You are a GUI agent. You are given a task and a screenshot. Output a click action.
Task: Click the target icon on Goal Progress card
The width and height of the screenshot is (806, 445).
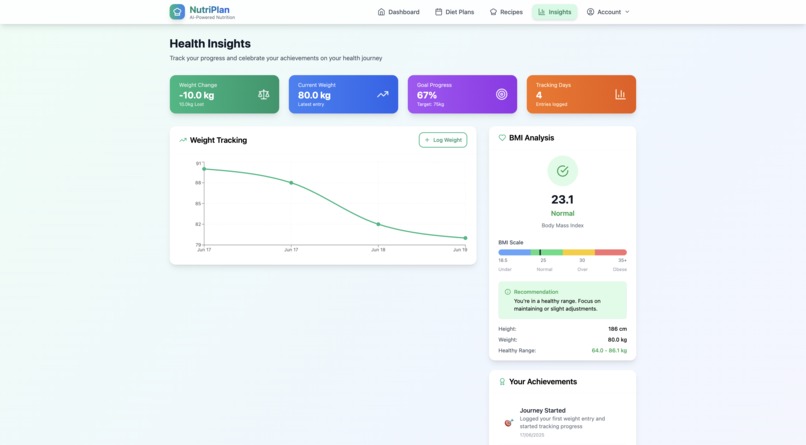click(x=501, y=94)
